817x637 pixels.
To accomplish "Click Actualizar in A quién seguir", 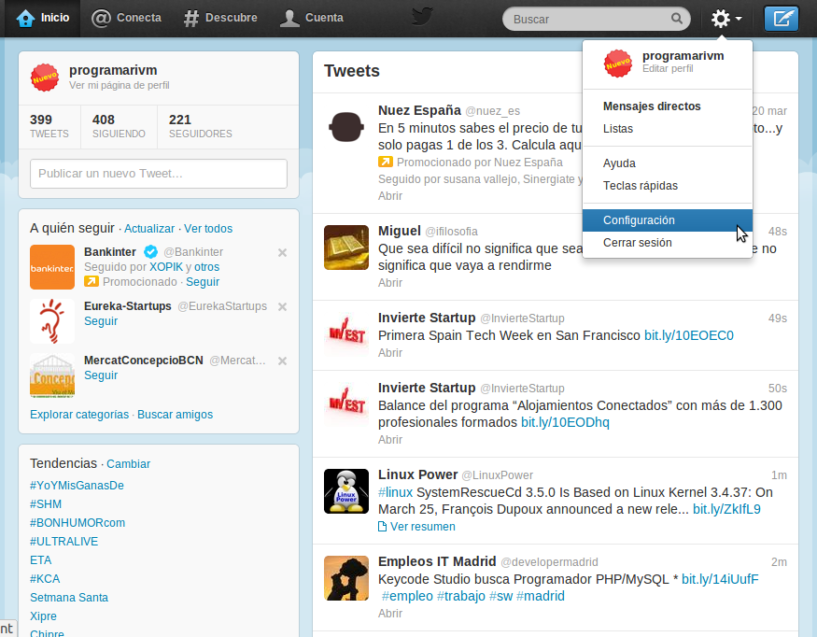I will pyautogui.click(x=149, y=229).
